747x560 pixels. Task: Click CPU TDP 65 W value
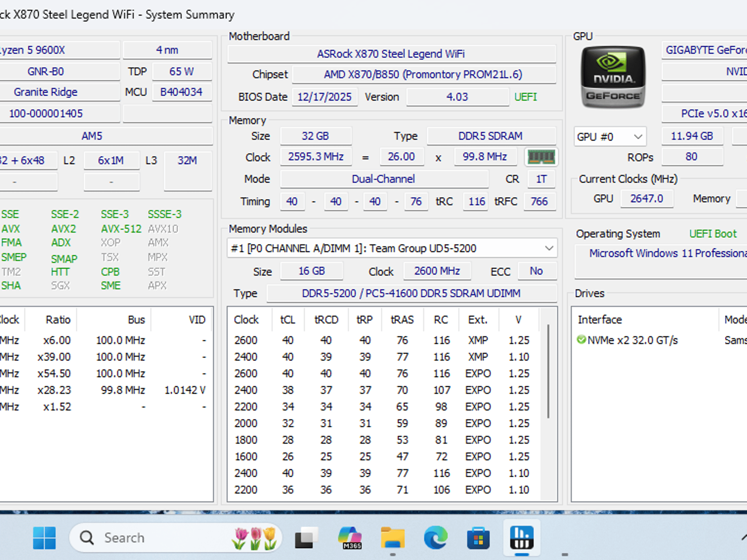182,71
